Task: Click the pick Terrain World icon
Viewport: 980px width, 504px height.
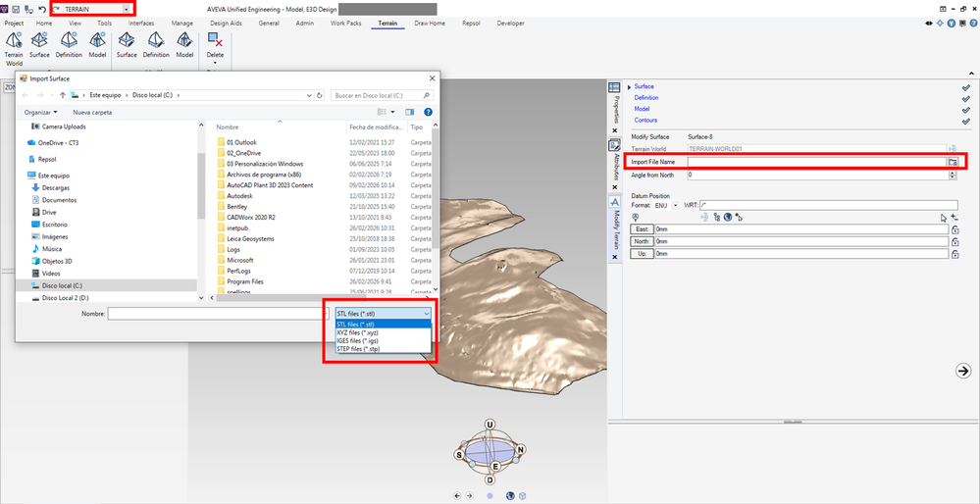Action: tap(953, 149)
